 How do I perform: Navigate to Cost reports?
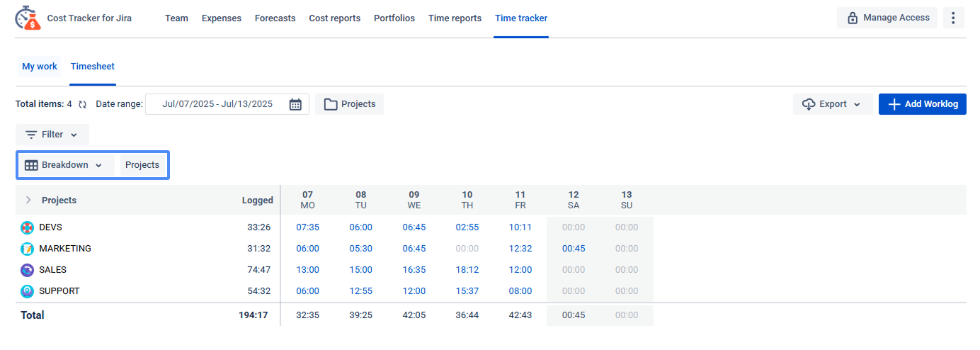click(x=335, y=18)
